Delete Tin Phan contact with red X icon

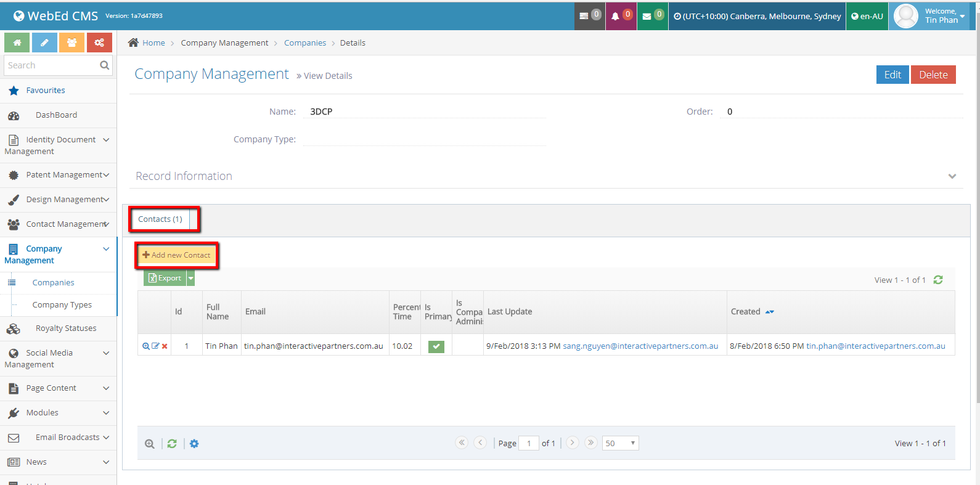pos(165,346)
